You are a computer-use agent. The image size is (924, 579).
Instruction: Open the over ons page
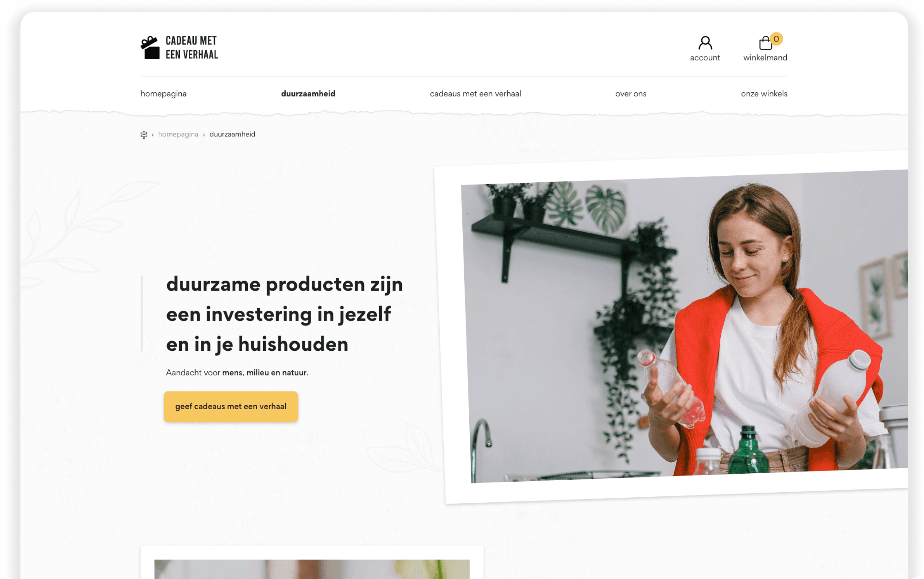point(631,94)
